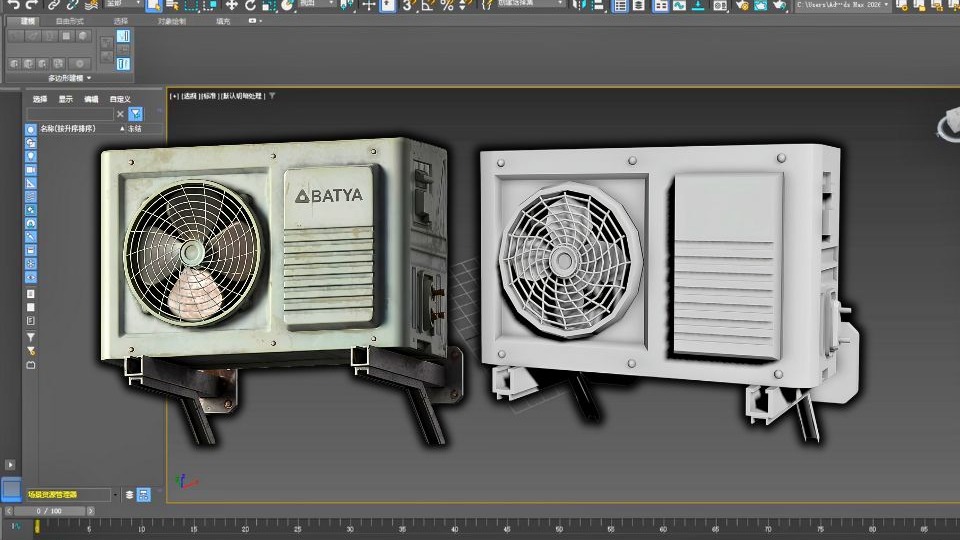The image size is (960, 540).
Task: Toggle the Scene Explorer icon
Action: click(x=620, y=5)
